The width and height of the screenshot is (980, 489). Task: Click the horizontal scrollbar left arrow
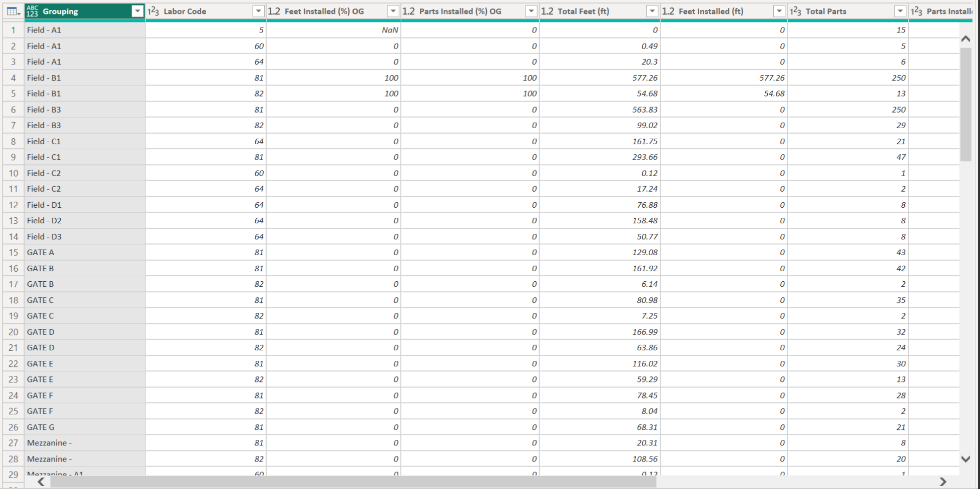tap(41, 481)
